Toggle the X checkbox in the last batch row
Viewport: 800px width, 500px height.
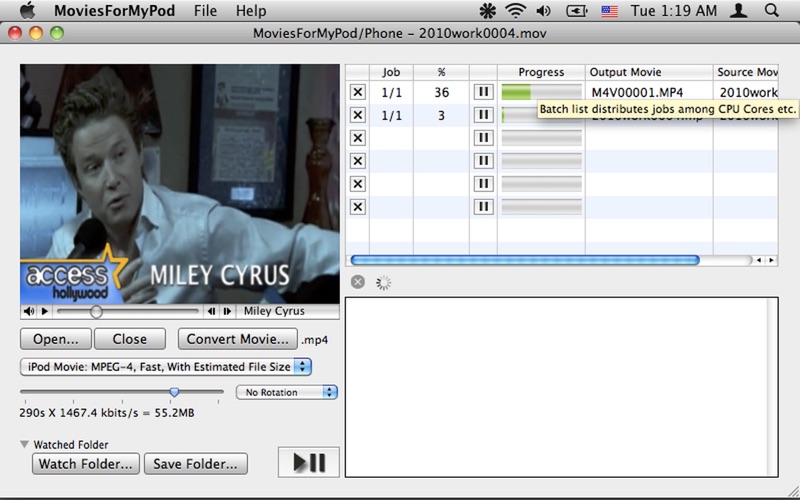coord(358,207)
